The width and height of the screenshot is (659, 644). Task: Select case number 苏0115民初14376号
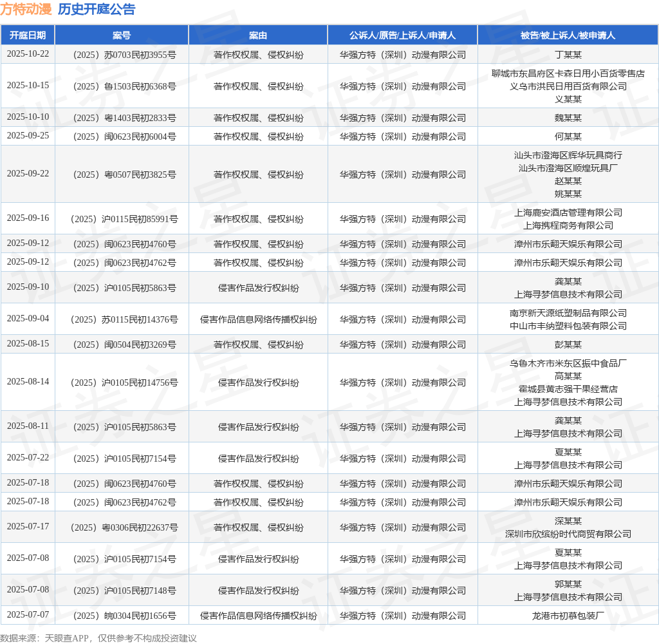124,319
